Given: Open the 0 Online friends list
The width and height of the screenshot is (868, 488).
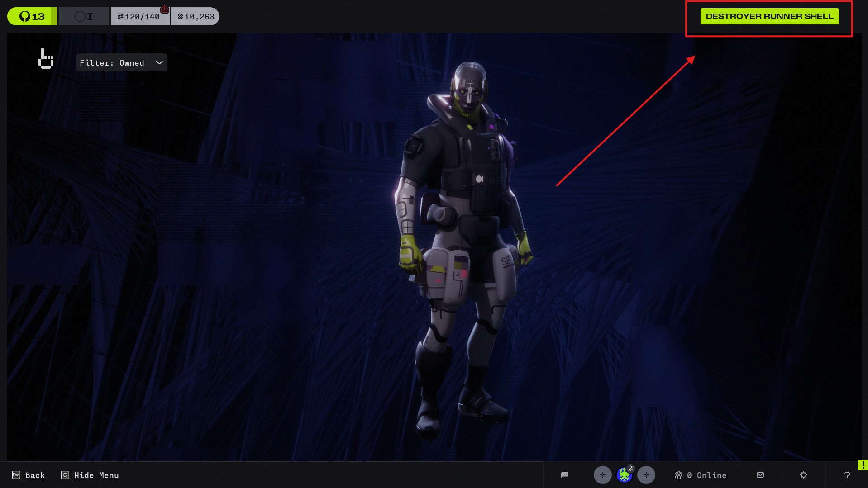Looking at the screenshot, I should tap(701, 475).
